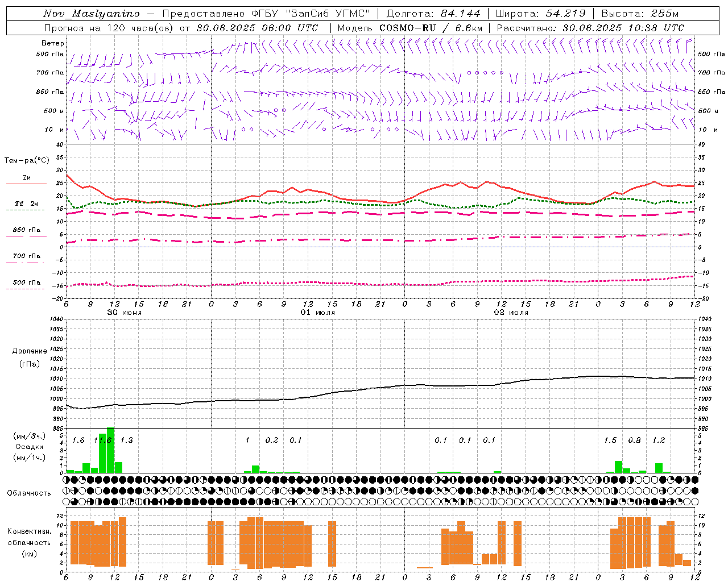This screenshot has height=582, width=728.
Task: Click the (км) unit under convective cloud label
Action: tap(30, 554)
